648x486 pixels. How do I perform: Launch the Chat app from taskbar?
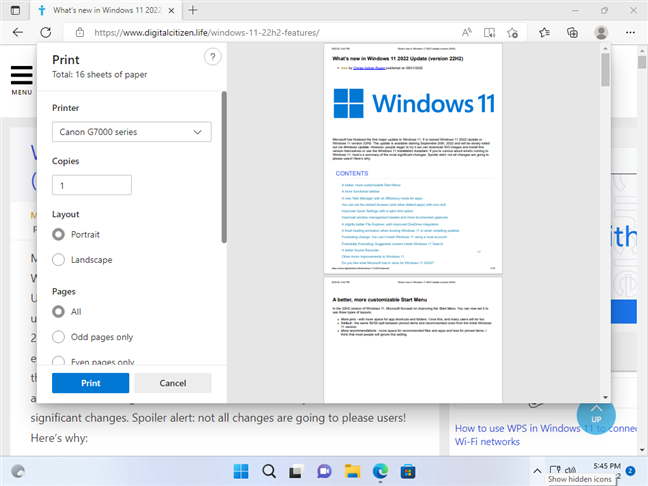(x=324, y=471)
